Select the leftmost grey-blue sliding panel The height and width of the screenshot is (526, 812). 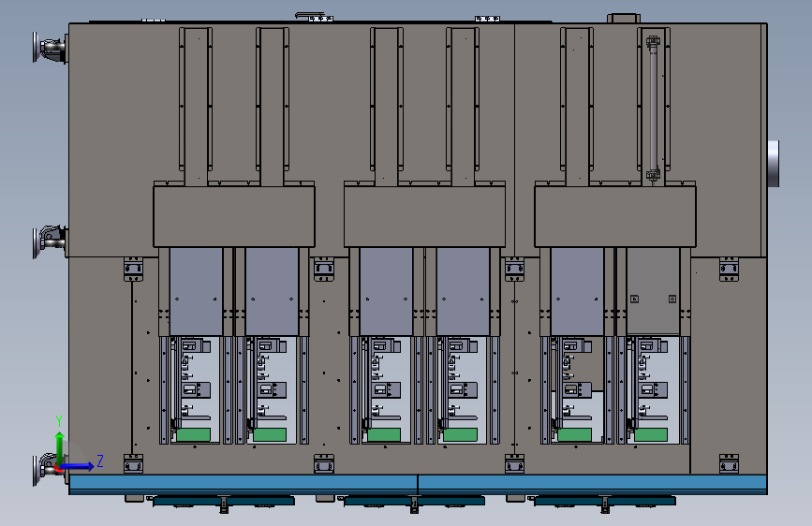pos(197,291)
